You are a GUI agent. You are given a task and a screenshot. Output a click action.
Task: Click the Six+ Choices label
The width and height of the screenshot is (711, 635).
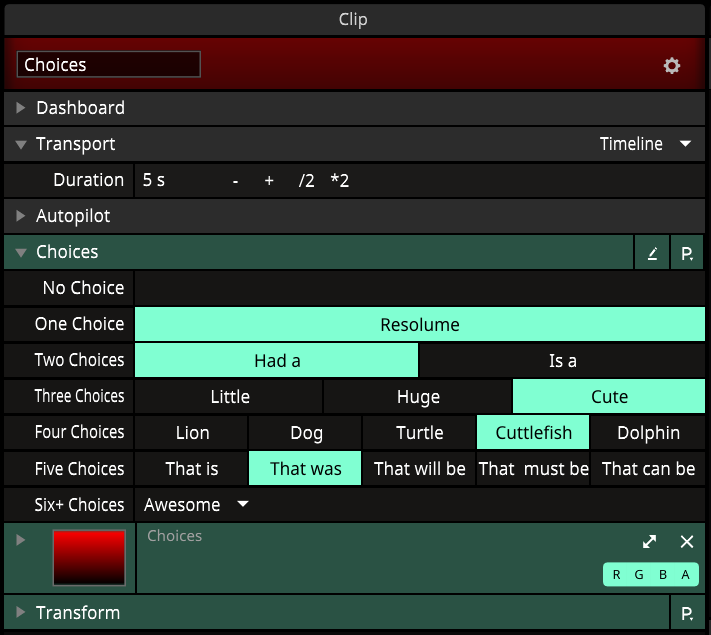(79, 504)
